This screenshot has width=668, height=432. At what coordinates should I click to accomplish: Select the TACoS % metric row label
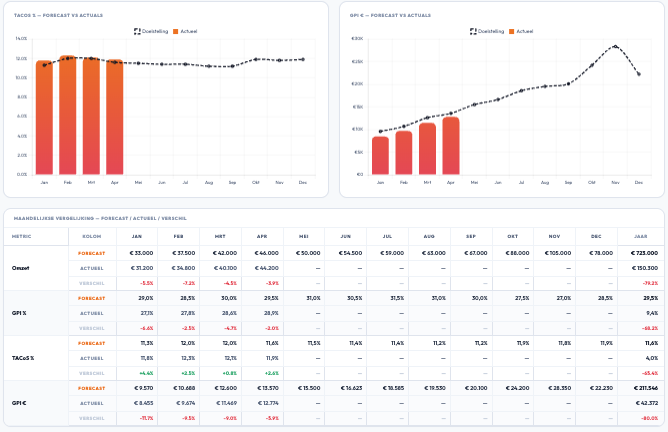(21, 357)
